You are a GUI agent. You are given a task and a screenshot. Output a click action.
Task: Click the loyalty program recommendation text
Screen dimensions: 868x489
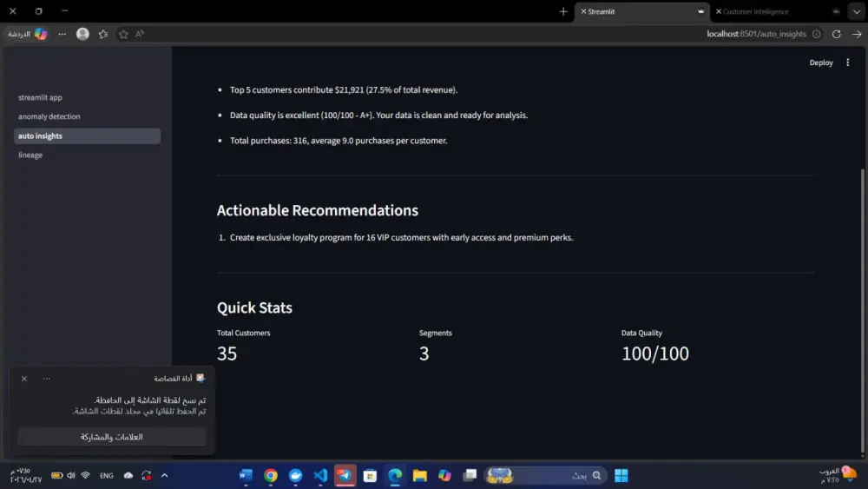coord(401,238)
